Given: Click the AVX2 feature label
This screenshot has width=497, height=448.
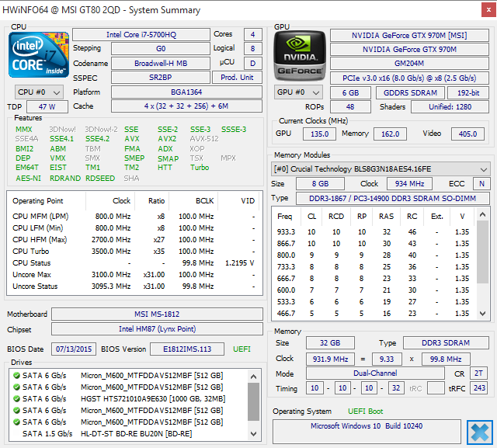Looking at the screenshot, I should coord(167,139).
